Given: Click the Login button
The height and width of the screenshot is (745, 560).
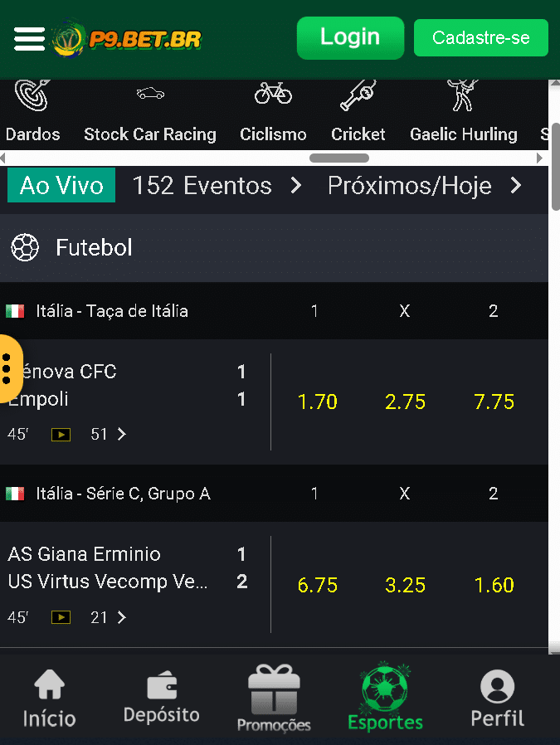Looking at the screenshot, I should click(x=350, y=38).
